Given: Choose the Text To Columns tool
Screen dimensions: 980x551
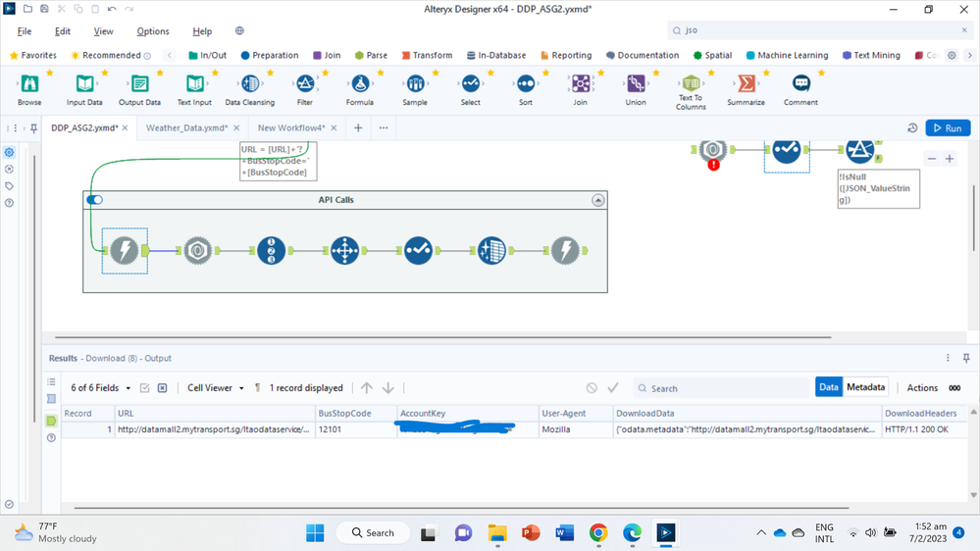Looking at the screenshot, I should tap(691, 83).
